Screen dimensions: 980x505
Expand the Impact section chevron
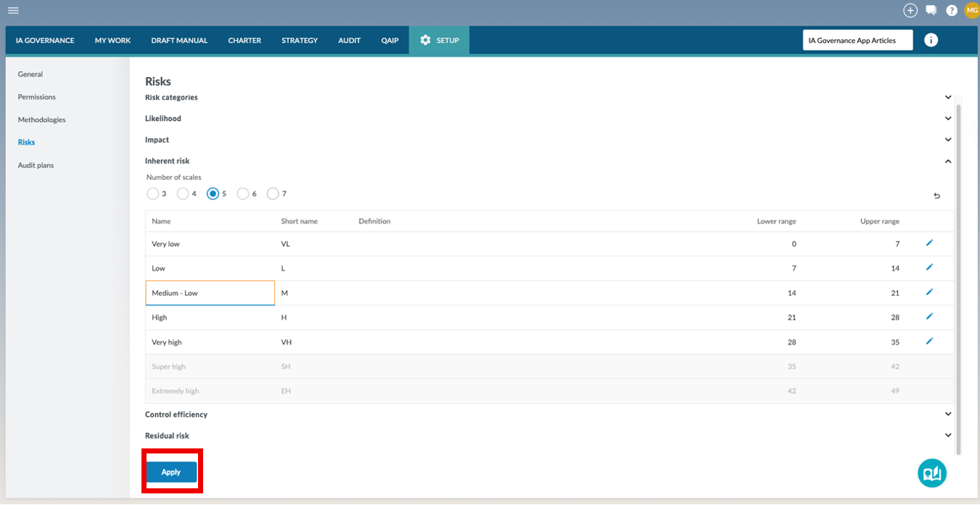(x=948, y=140)
